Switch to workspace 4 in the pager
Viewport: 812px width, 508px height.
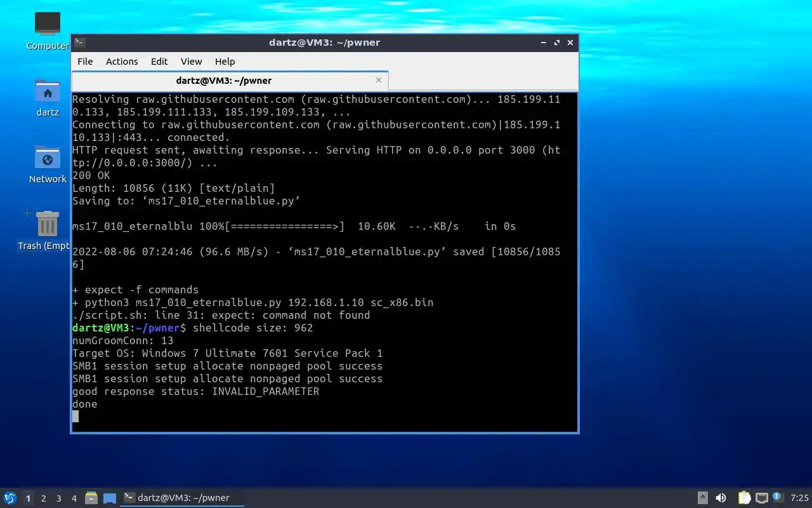[74, 498]
